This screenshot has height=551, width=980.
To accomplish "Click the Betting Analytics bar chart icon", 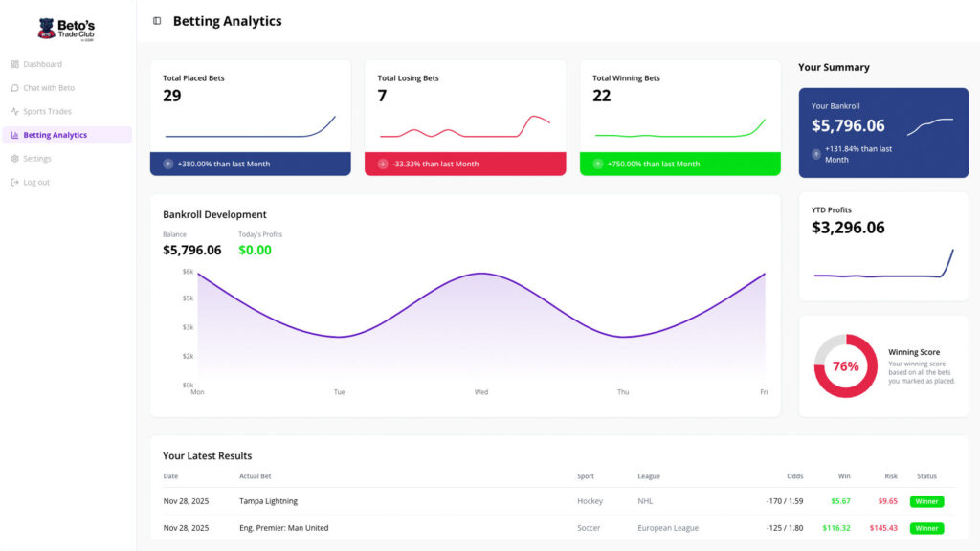I will [14, 135].
